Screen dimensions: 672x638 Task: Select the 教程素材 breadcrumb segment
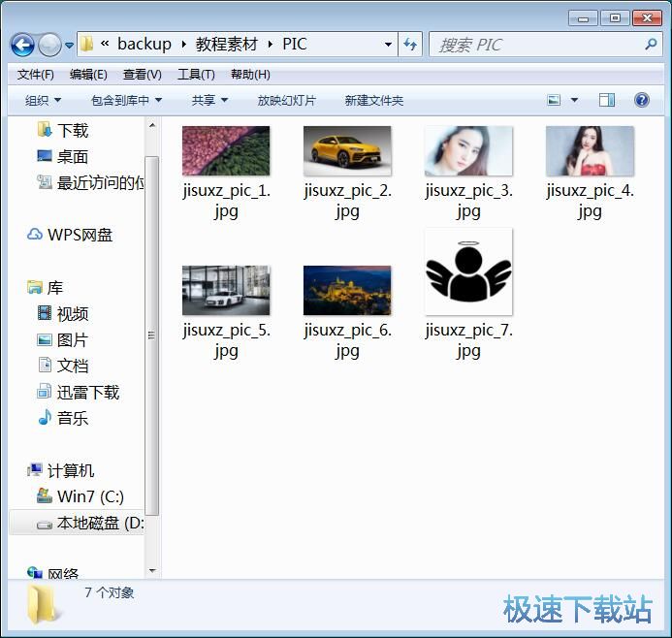[227, 44]
